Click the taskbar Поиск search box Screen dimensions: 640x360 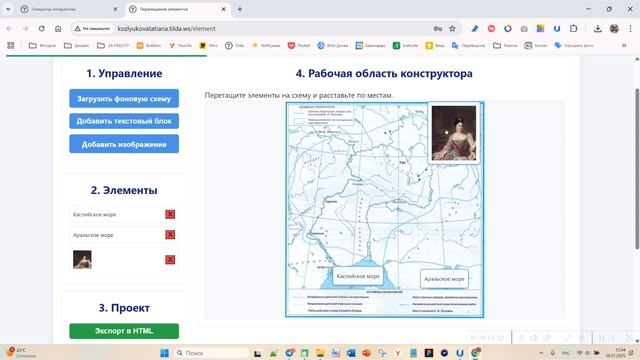pyautogui.click(x=212, y=353)
